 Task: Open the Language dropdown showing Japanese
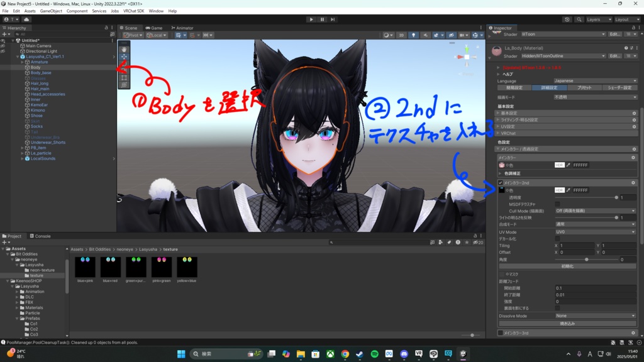click(595, 81)
